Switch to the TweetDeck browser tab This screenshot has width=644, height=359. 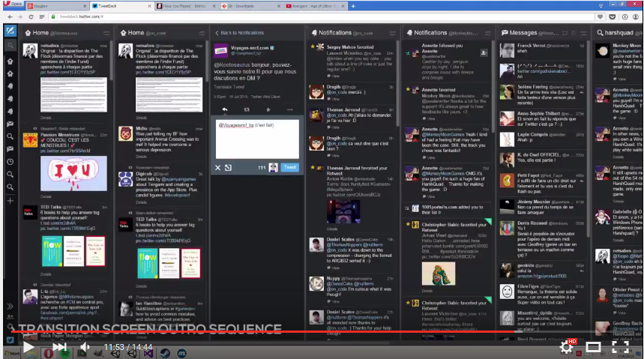tap(121, 6)
